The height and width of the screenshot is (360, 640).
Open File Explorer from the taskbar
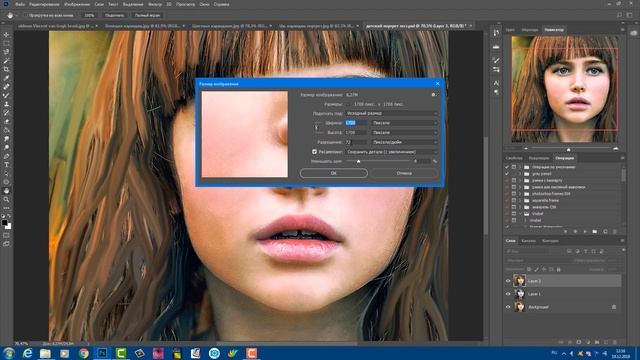[x=45, y=353]
